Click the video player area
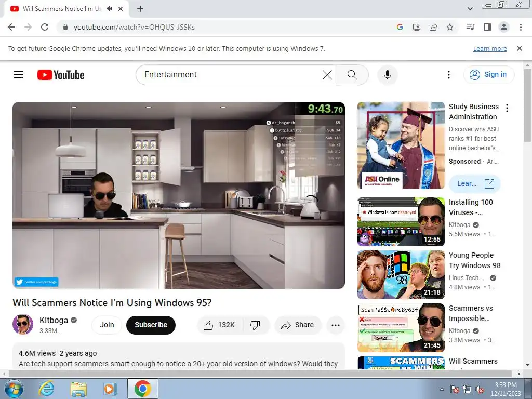This screenshot has width=532, height=399. [x=179, y=195]
